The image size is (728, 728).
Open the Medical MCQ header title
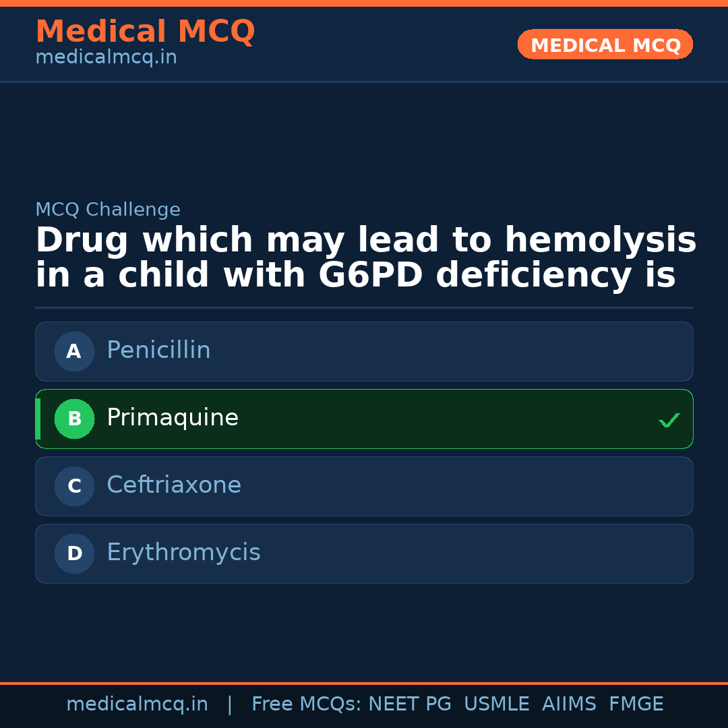point(145,32)
